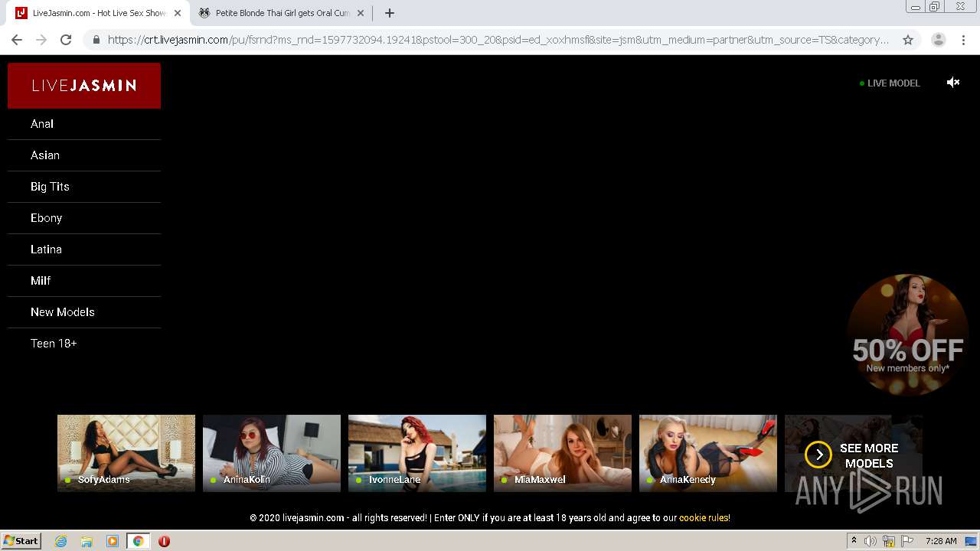Image resolution: width=980 pixels, height=551 pixels.
Task: Open a new browser tab
Action: [389, 13]
